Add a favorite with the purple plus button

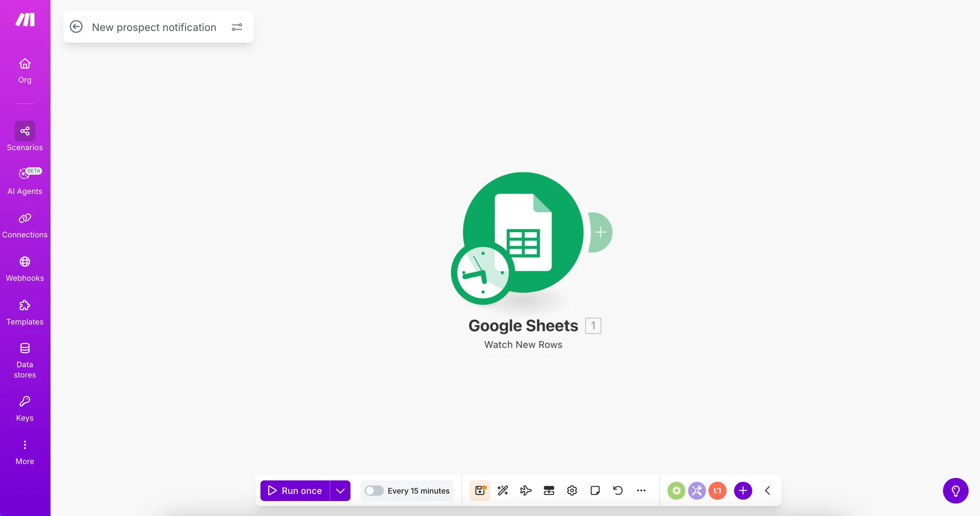tap(743, 490)
